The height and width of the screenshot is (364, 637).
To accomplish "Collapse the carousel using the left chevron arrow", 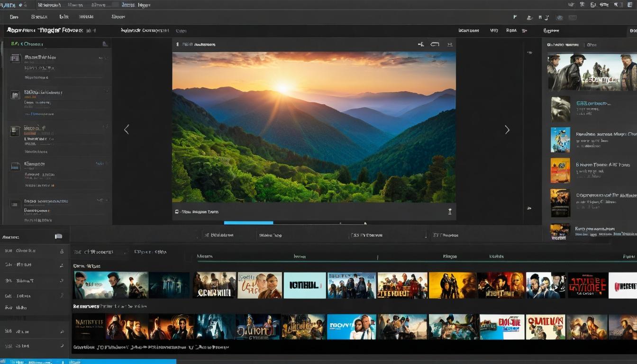I will click(x=127, y=129).
